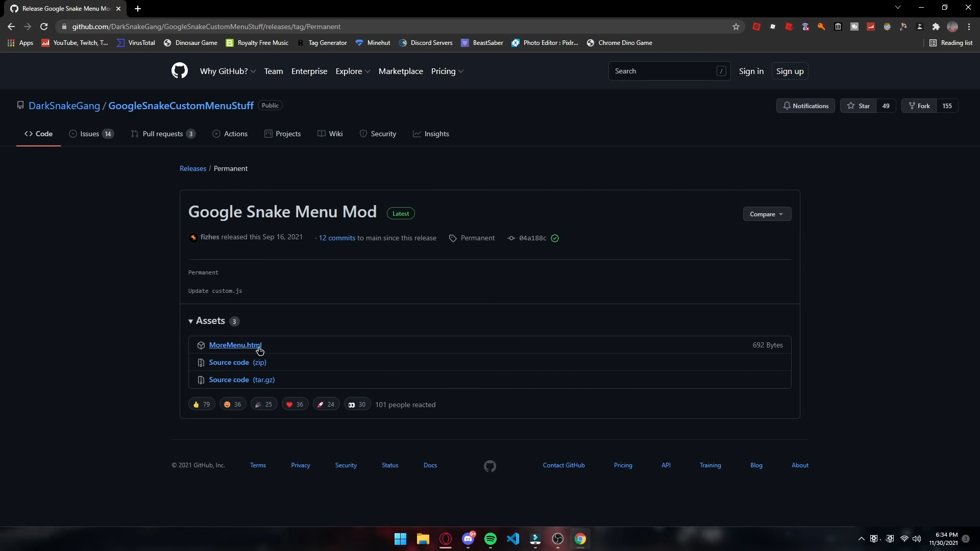
Task: Click the bookmark star icon in address bar
Action: pos(736,27)
